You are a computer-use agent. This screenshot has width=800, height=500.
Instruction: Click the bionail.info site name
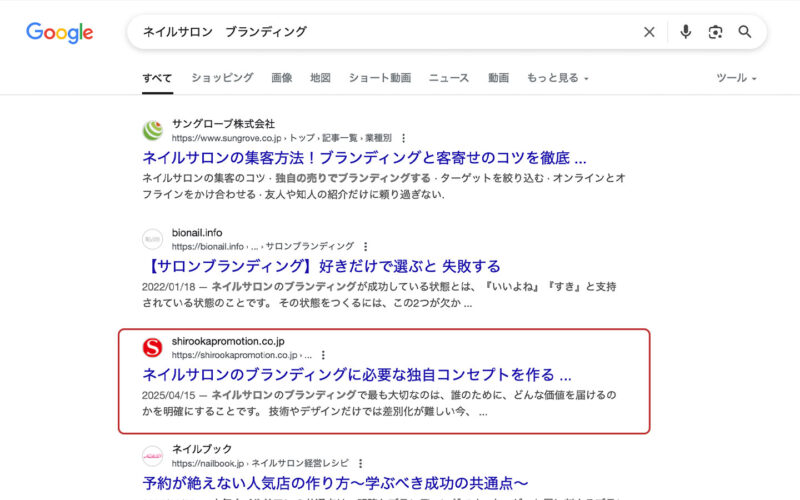[197, 233]
